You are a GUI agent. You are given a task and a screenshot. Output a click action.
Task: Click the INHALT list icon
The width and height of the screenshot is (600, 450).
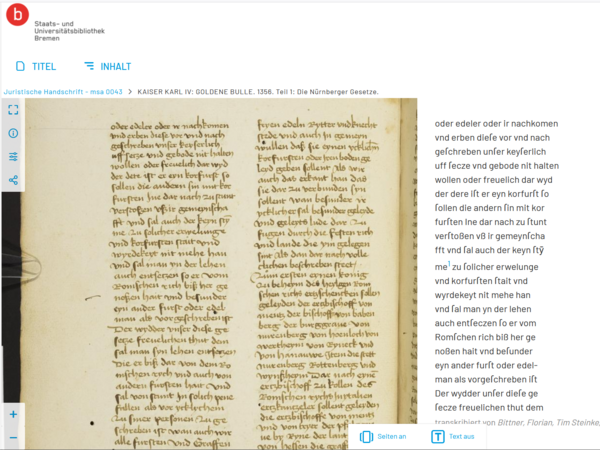pyautogui.click(x=89, y=66)
